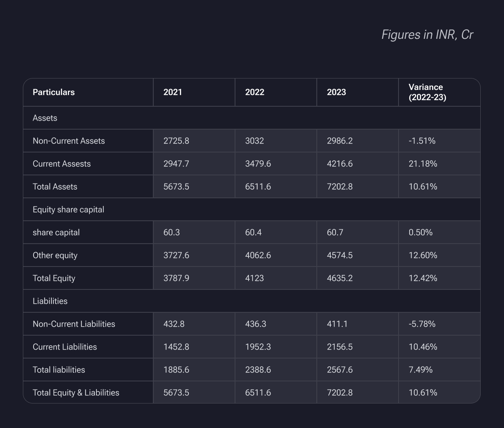Select the Liabilities section row

(x=50, y=301)
